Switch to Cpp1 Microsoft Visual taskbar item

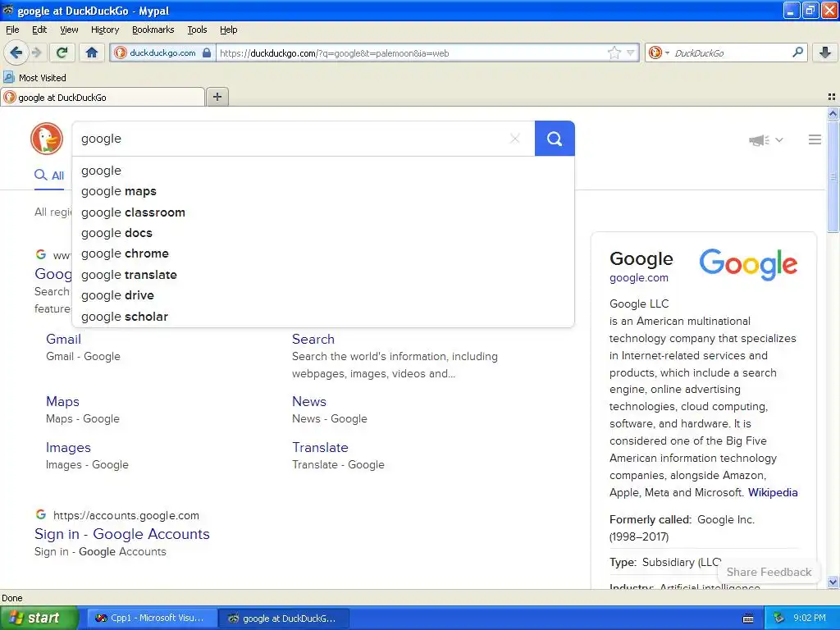[152, 618]
